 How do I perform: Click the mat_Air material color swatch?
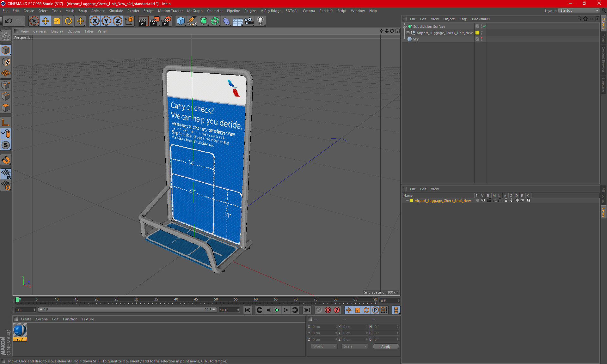coord(20,331)
